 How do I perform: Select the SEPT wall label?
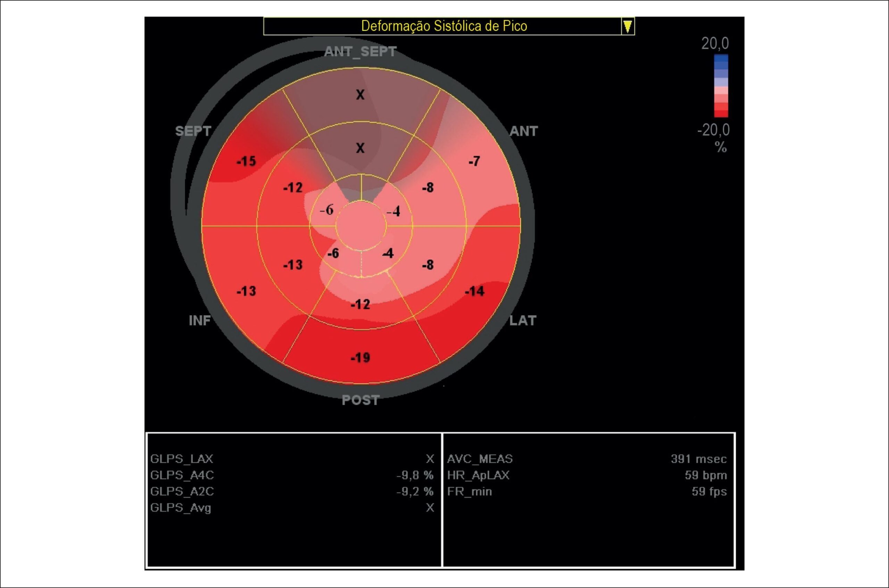pyautogui.click(x=193, y=131)
